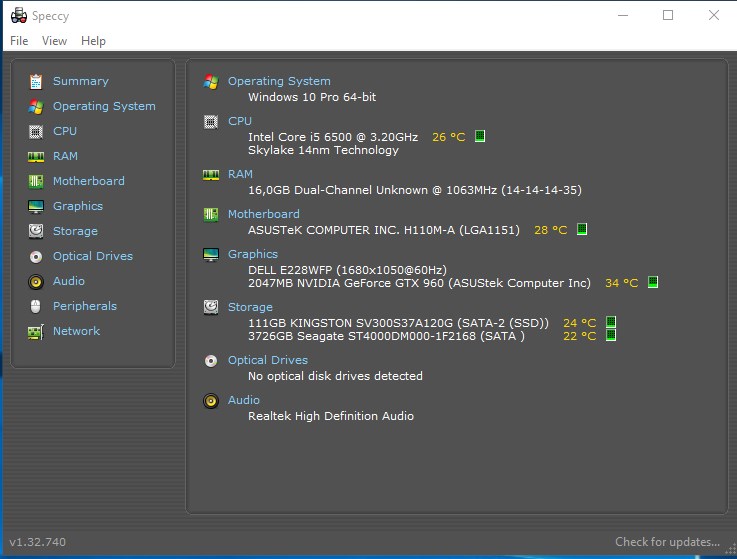Image resolution: width=737 pixels, height=559 pixels.
Task: Click the Graphics monitor icon in summary pane
Action: pyautogui.click(x=211, y=254)
